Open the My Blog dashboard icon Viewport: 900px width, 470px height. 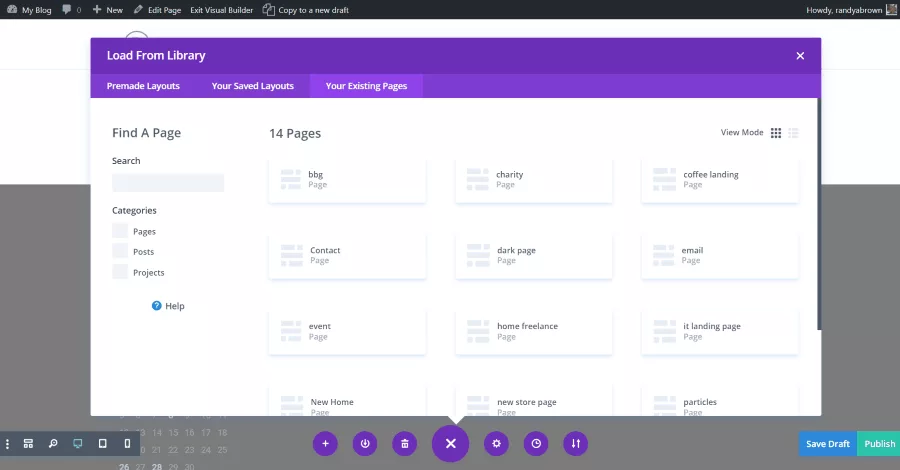pyautogui.click(x=12, y=10)
